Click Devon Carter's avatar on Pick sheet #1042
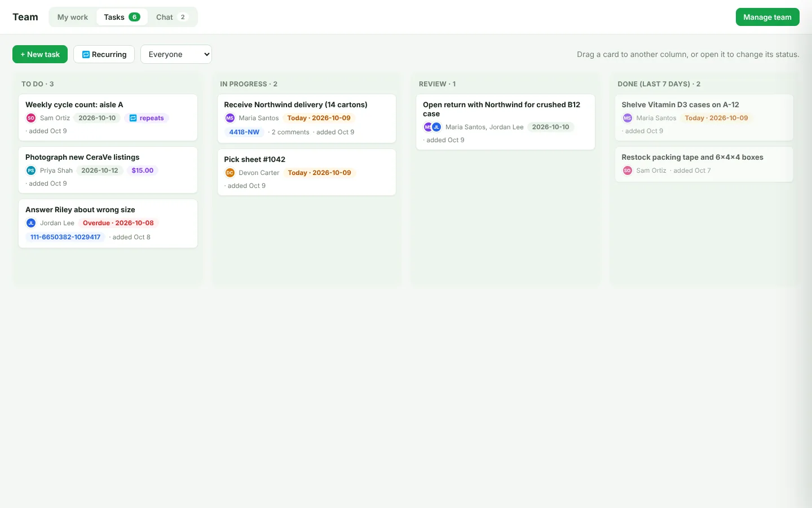This screenshot has width=812, height=508. pyautogui.click(x=230, y=173)
